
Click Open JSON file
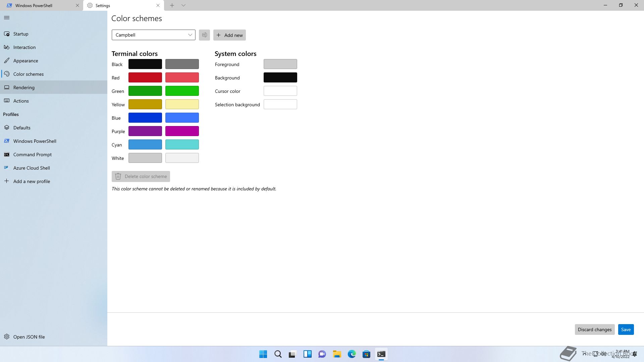click(x=54, y=337)
